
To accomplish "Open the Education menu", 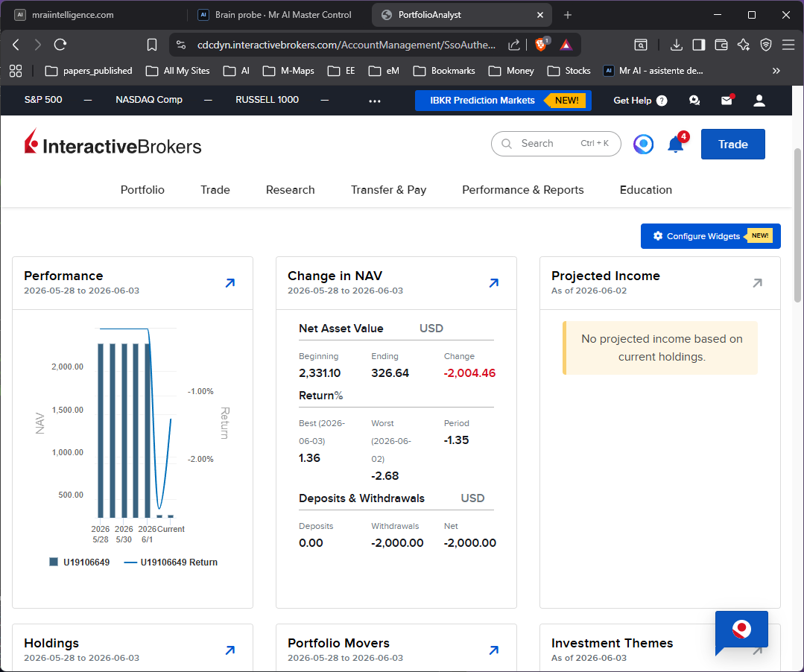I will click(645, 190).
